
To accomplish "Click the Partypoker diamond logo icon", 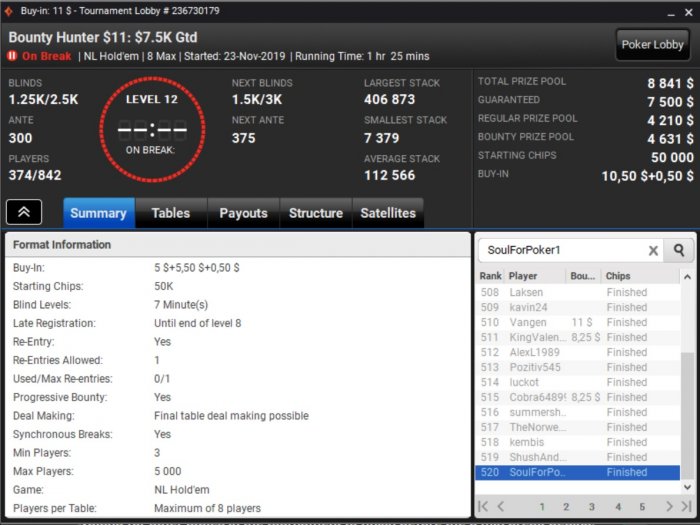I will 8,11.
